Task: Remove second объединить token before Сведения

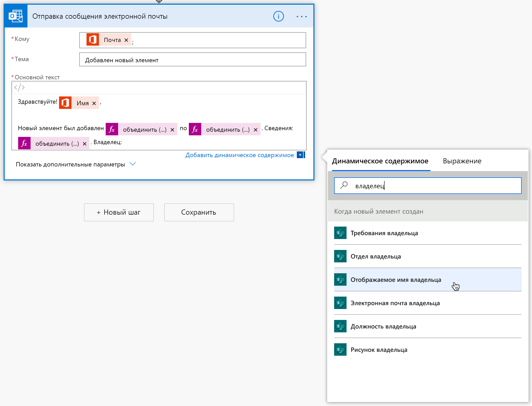Action: (256, 130)
